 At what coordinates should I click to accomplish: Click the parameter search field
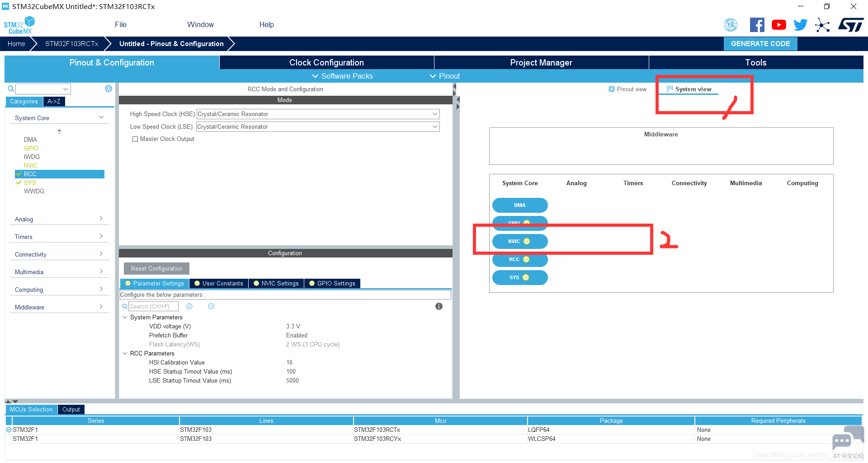pyautogui.click(x=153, y=306)
